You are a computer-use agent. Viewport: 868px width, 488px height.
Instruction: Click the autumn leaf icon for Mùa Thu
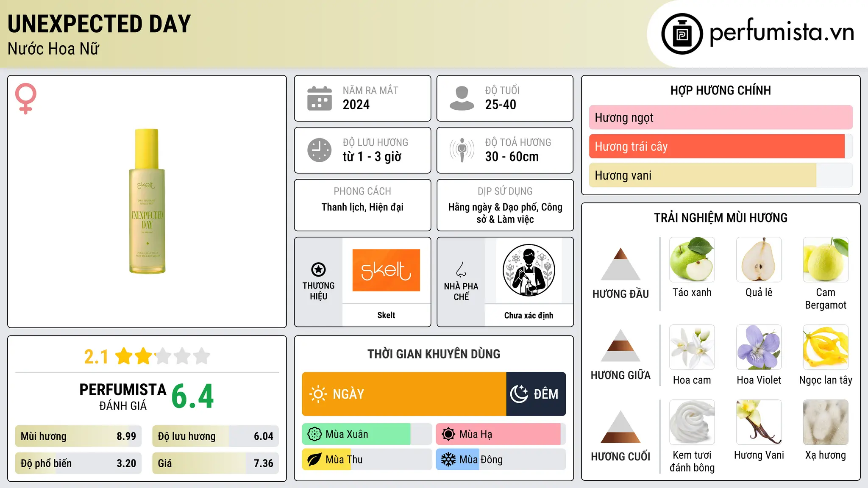click(314, 460)
